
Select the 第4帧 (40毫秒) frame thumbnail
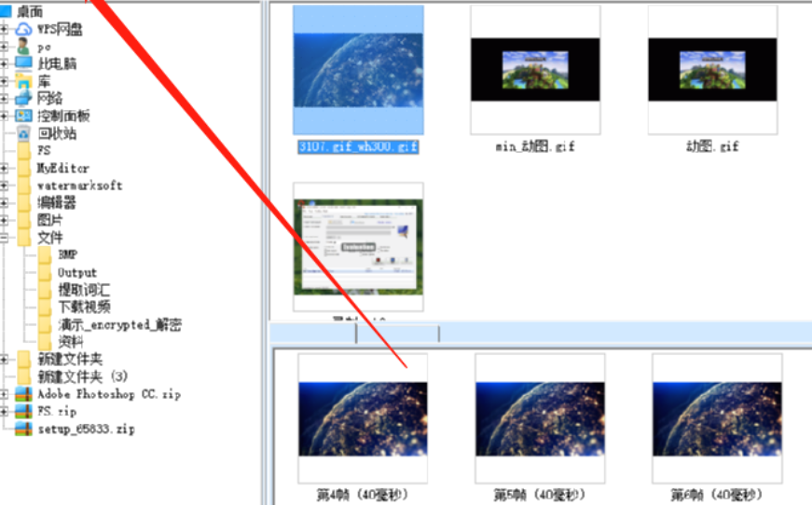[363, 418]
